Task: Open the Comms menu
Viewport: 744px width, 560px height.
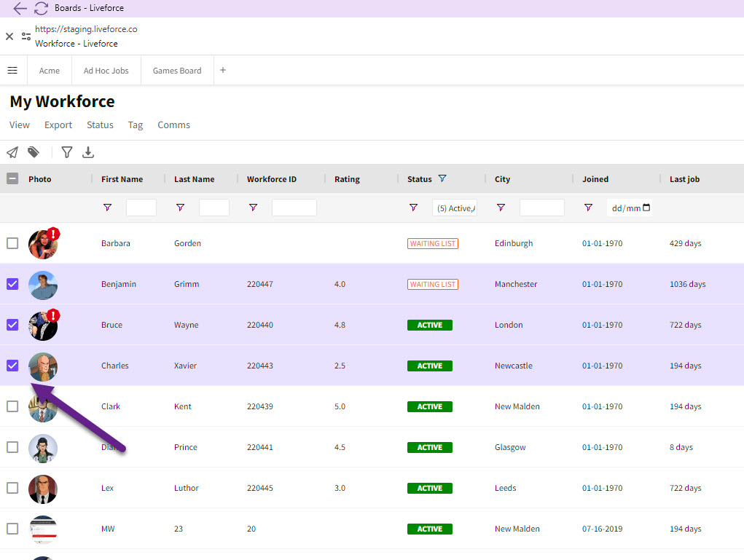Action: tap(173, 125)
